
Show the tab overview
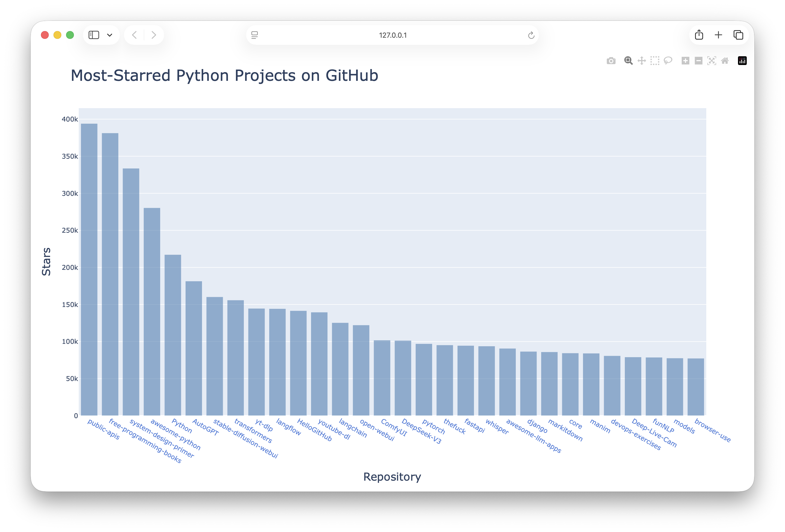[738, 35]
